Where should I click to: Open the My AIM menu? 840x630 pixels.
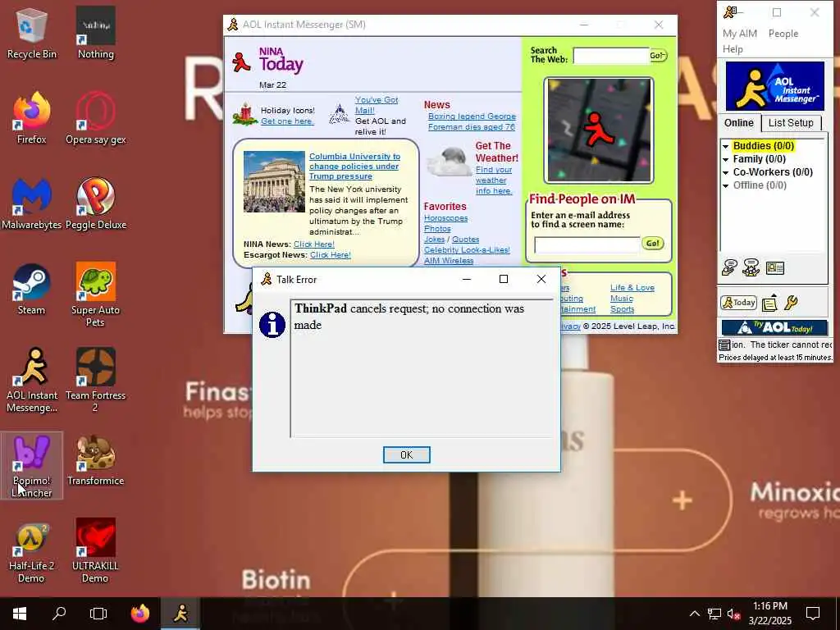739,33
